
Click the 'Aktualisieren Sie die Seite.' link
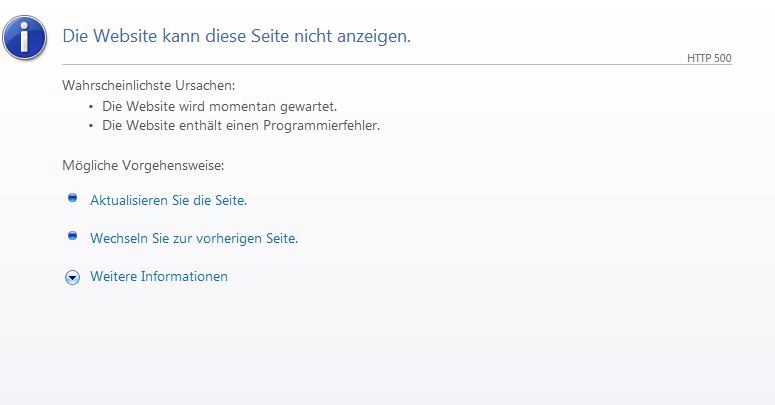[168, 200]
